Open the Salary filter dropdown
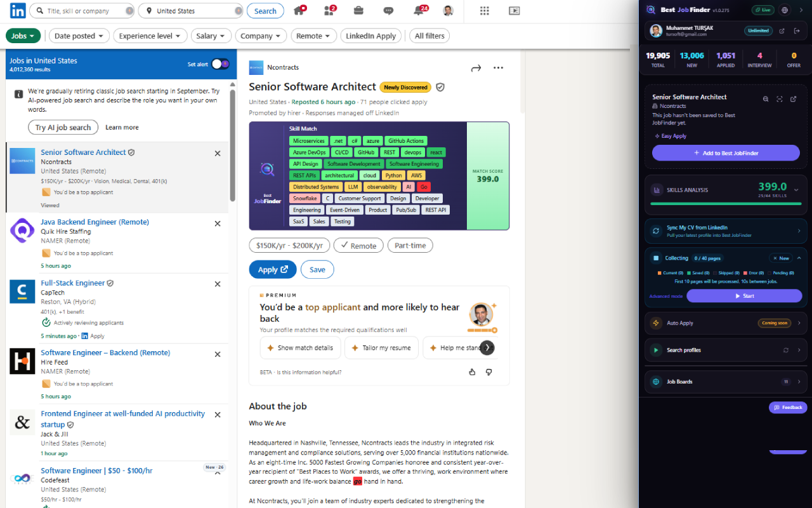812x508 pixels. click(x=211, y=36)
